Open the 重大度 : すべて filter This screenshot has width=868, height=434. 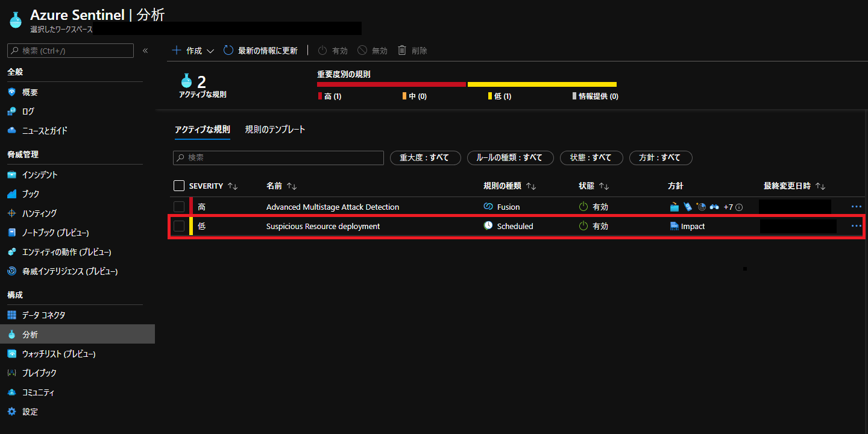(426, 157)
